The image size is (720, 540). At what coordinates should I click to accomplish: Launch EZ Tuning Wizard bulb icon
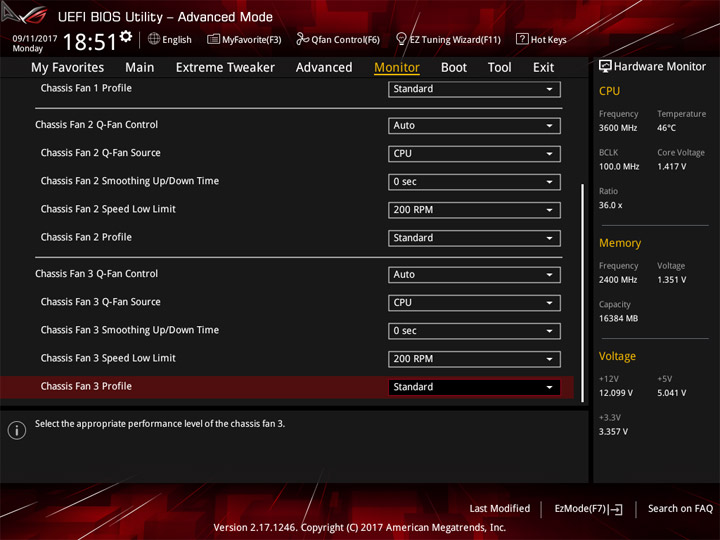click(401, 39)
